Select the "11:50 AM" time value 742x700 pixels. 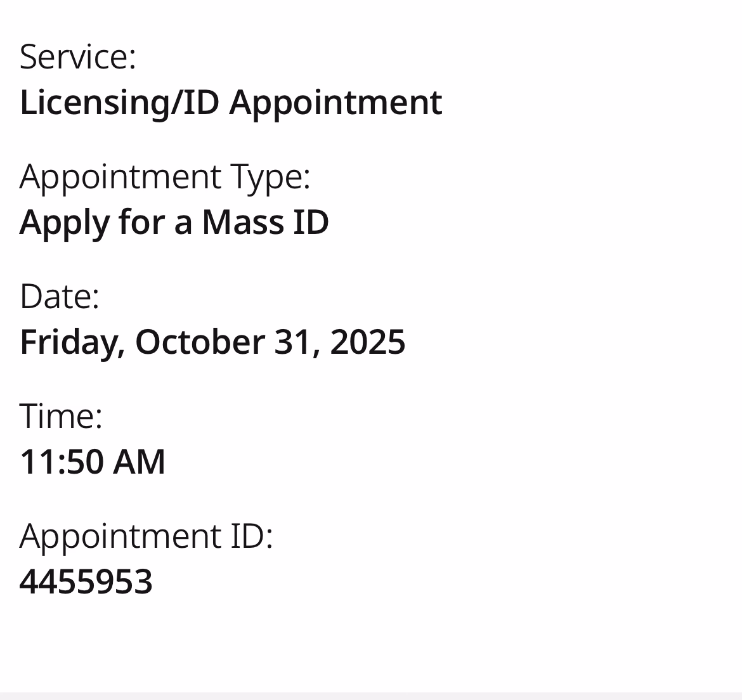click(x=93, y=462)
